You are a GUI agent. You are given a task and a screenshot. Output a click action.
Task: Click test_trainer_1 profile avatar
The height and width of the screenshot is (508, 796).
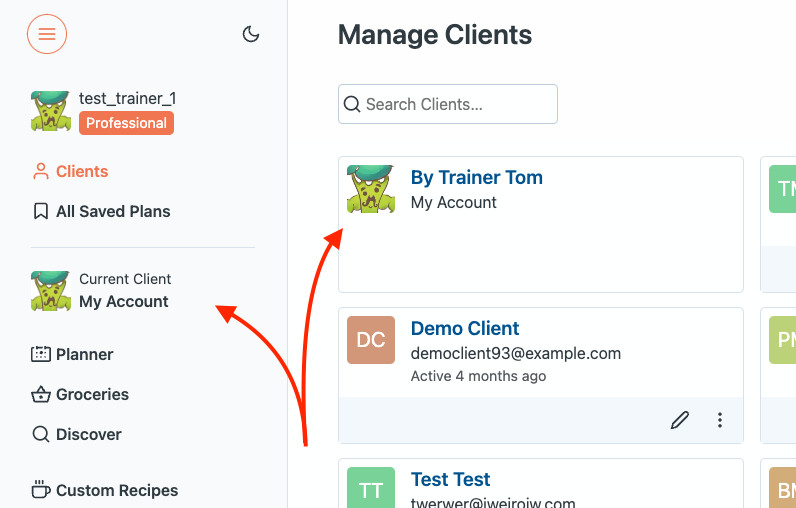50,111
